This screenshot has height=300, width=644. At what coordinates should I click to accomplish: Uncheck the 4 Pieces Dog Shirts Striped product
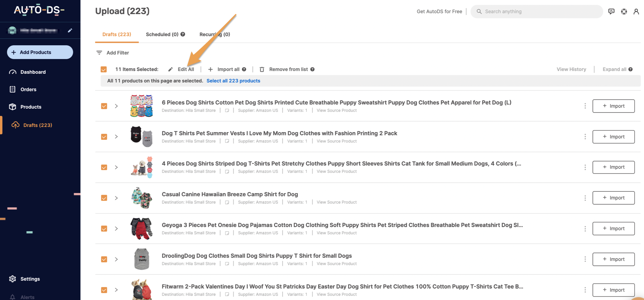coord(104,167)
